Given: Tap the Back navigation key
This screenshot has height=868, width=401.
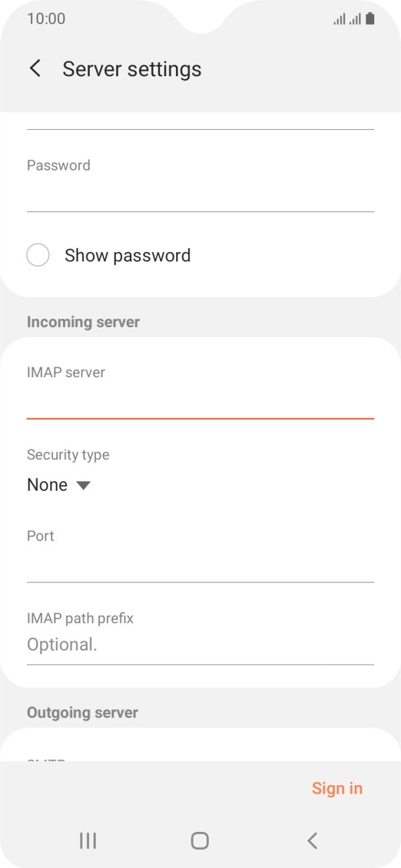Looking at the screenshot, I should pyautogui.click(x=312, y=841).
